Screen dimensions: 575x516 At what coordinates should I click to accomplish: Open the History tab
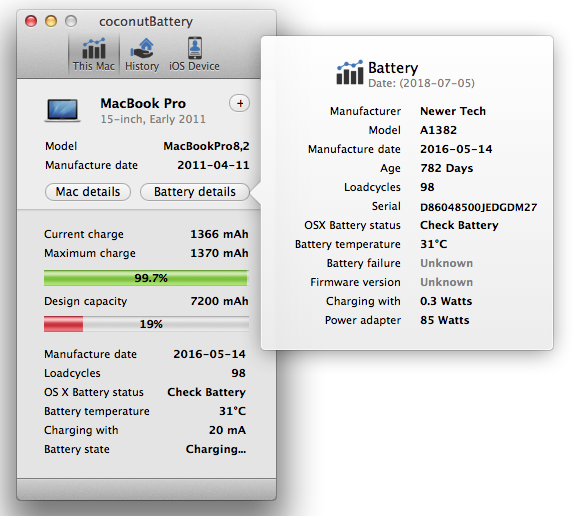(x=142, y=54)
